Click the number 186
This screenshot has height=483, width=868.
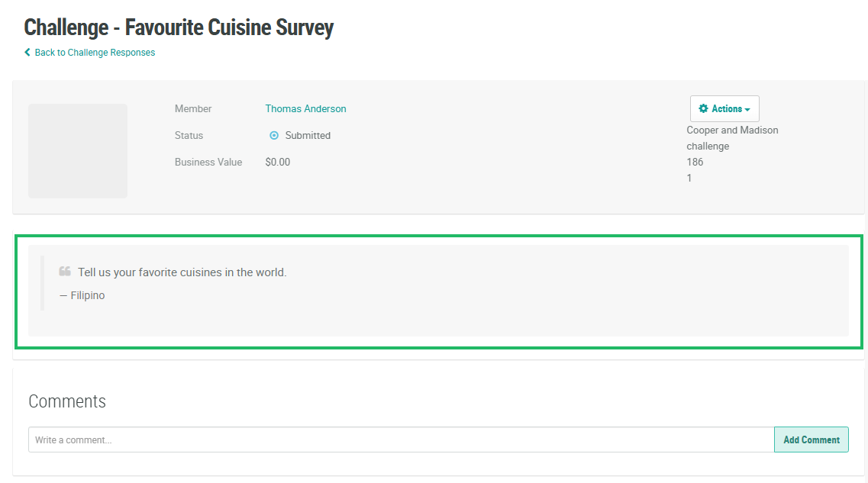[x=695, y=163]
